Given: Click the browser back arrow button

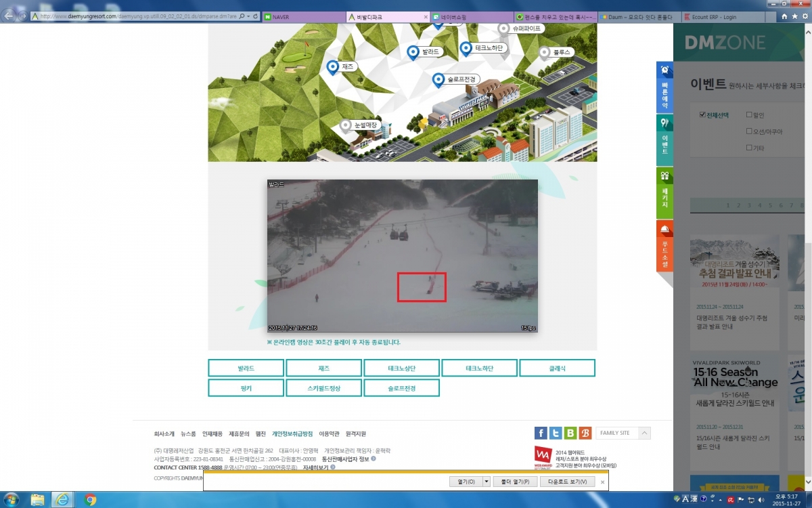Looking at the screenshot, I should pyautogui.click(x=9, y=15).
